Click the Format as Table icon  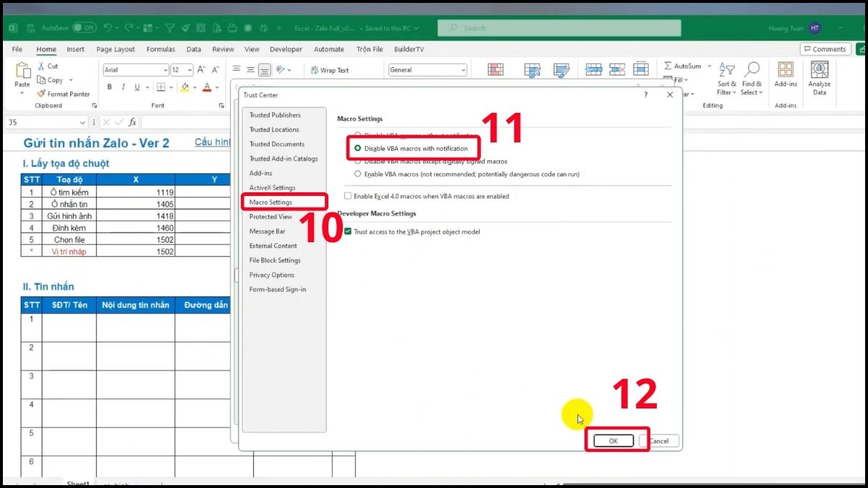[x=533, y=70]
